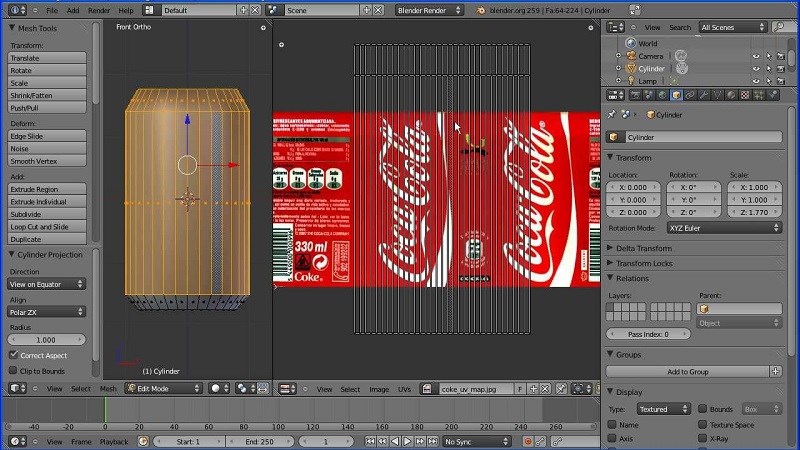This screenshot has height=450, width=800.
Task: Open the Render properties tab
Action: (x=635, y=95)
